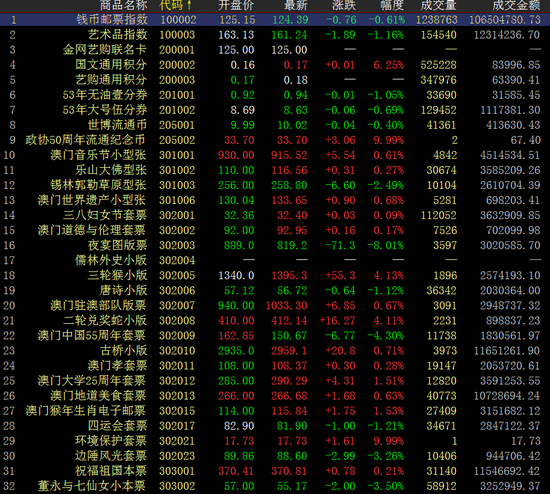
Task: Select 国文通用积分 in the list
Action: point(111,65)
